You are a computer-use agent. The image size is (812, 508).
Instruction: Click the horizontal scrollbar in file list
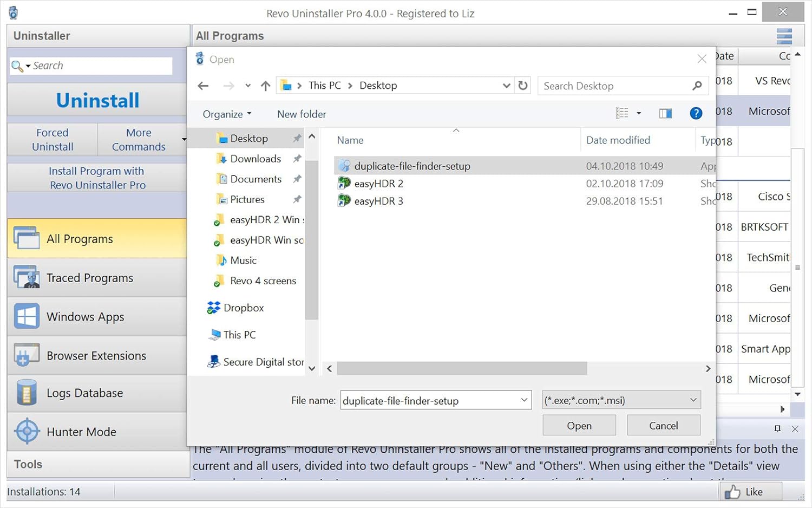point(462,368)
